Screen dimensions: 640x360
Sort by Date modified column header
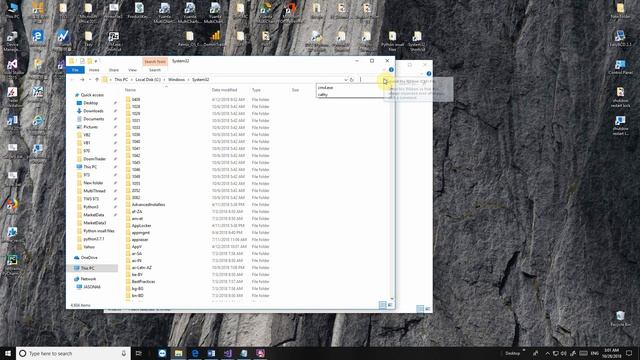coord(224,90)
